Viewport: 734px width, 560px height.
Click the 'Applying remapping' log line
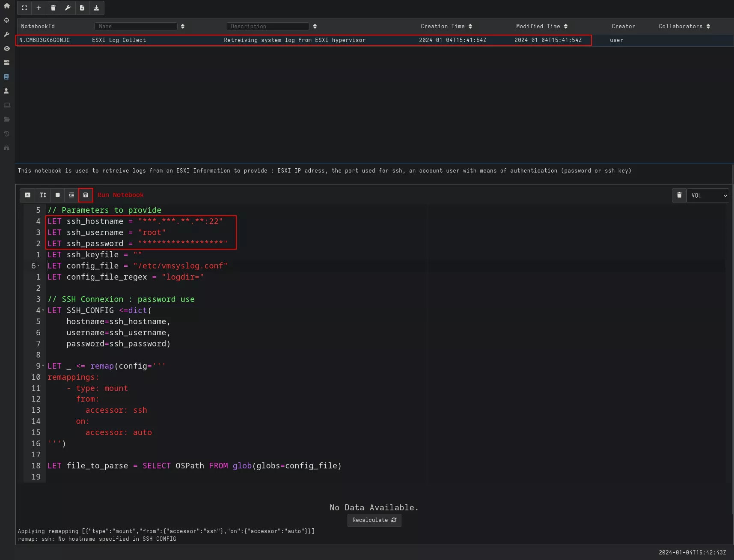pos(166,531)
